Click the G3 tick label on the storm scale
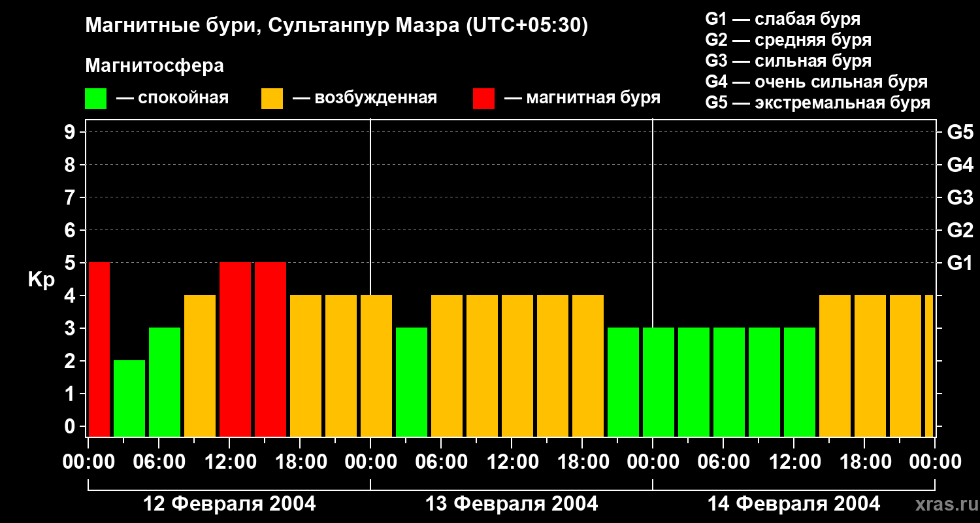Image resolution: width=980 pixels, height=523 pixels. (960, 197)
